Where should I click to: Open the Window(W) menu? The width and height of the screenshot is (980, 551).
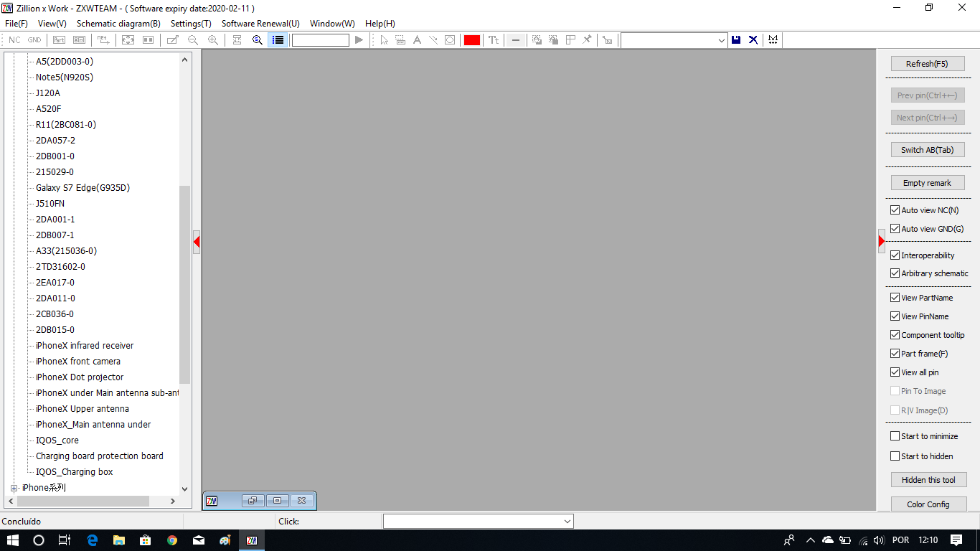click(332, 24)
